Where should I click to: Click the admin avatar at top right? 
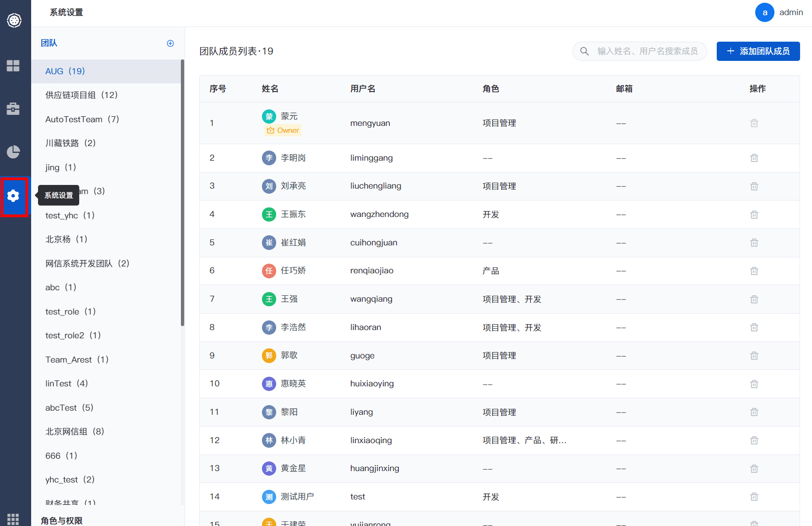764,12
